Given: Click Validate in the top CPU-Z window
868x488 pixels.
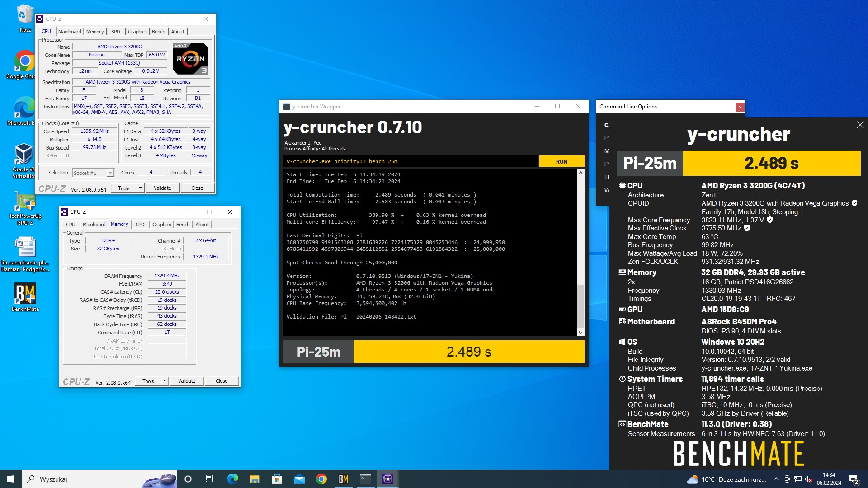Looking at the screenshot, I should pyautogui.click(x=162, y=188).
